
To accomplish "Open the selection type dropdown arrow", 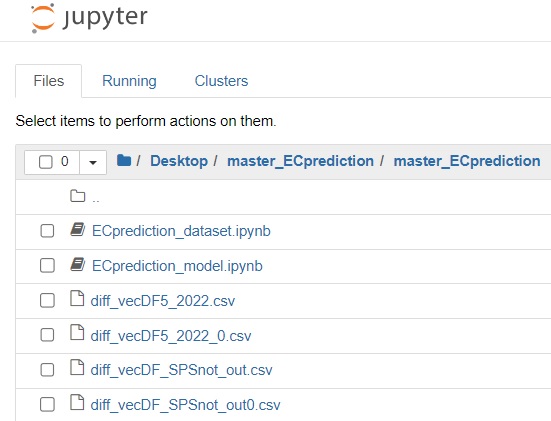I will [x=93, y=162].
